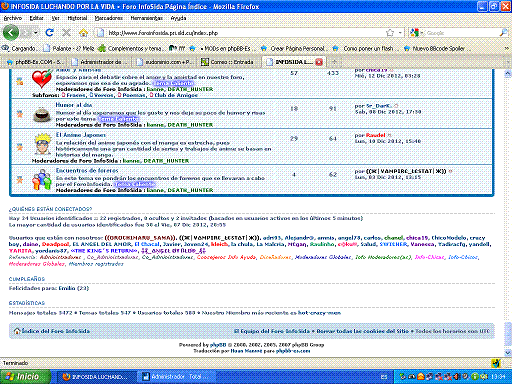Open the Humor al dia forum
Image resolution: width=512 pixels, height=384 pixels.
pyautogui.click(x=74, y=105)
